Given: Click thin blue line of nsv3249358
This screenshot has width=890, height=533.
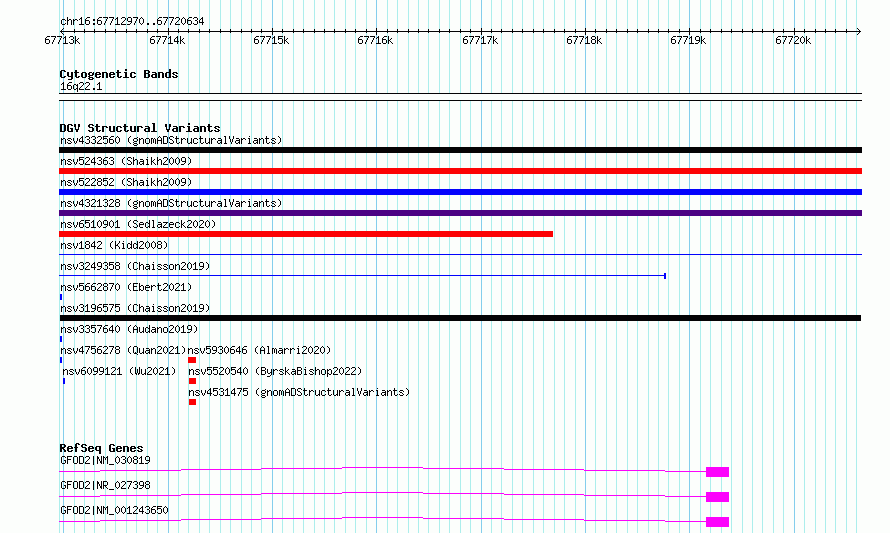Looking at the screenshot, I should 363,276.
